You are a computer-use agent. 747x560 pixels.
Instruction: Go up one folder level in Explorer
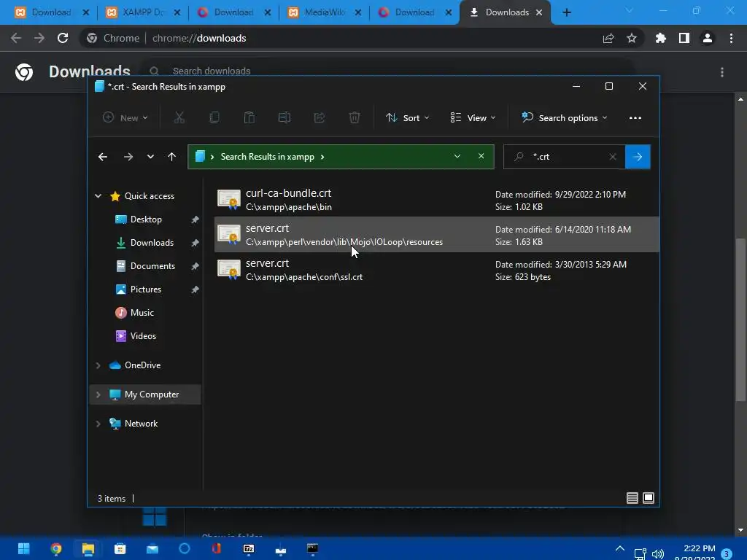point(172,157)
